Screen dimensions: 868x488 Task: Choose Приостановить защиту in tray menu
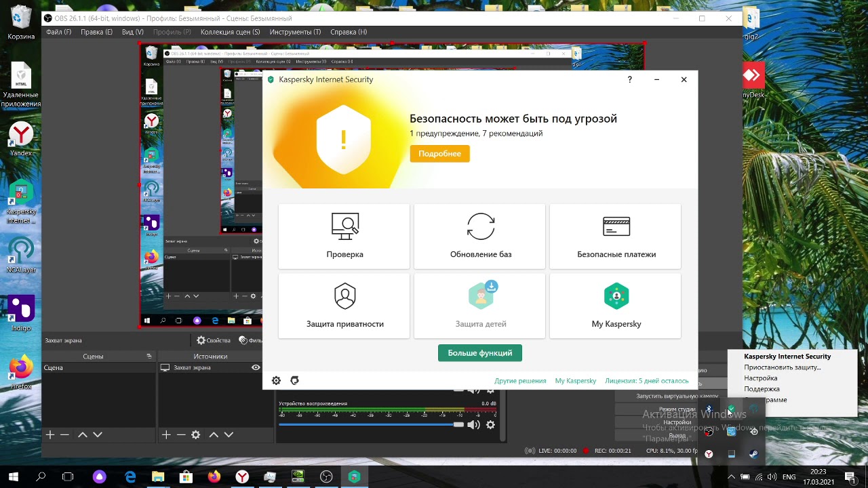(782, 367)
